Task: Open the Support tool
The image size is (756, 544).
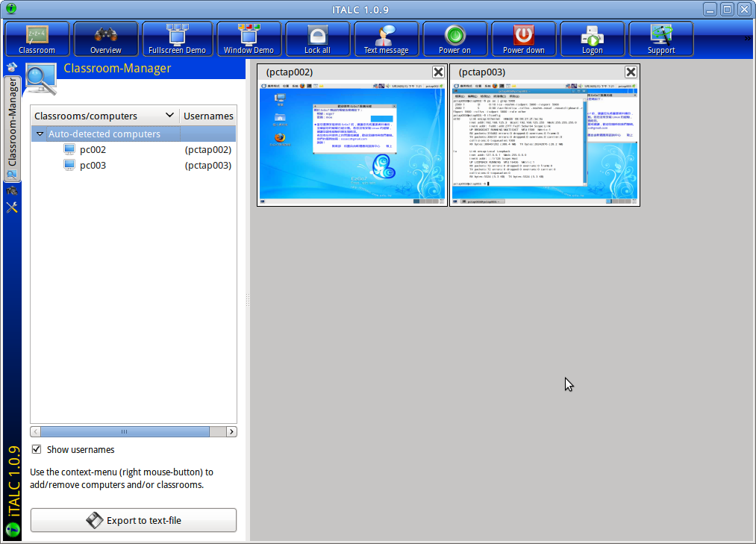Action: 661,39
